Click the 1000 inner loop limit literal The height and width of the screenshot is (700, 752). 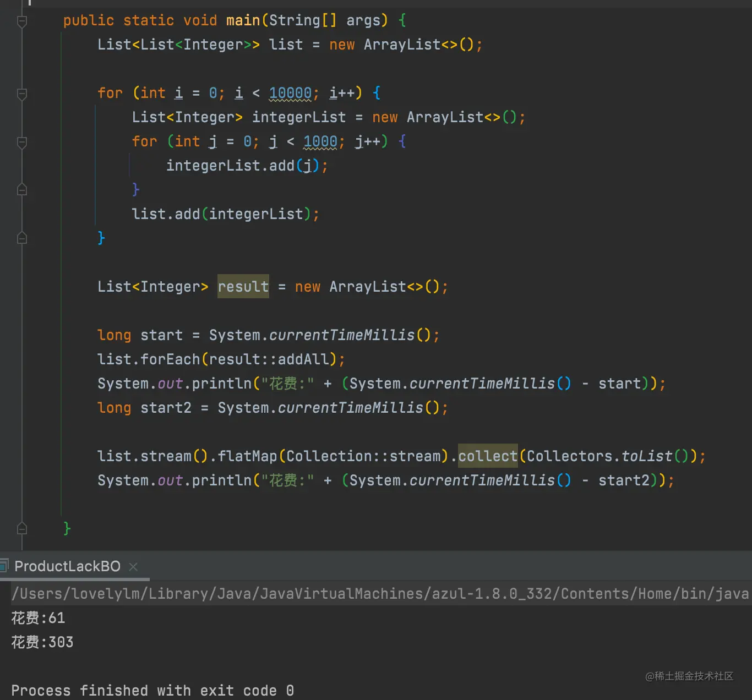[320, 141]
